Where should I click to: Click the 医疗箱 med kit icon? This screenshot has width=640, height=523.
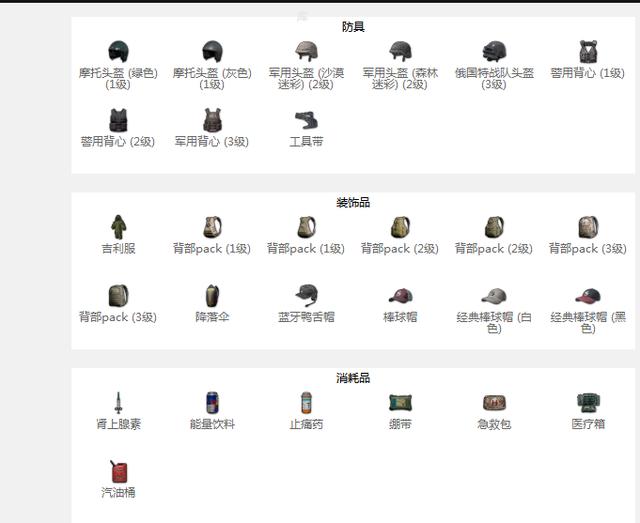588,403
